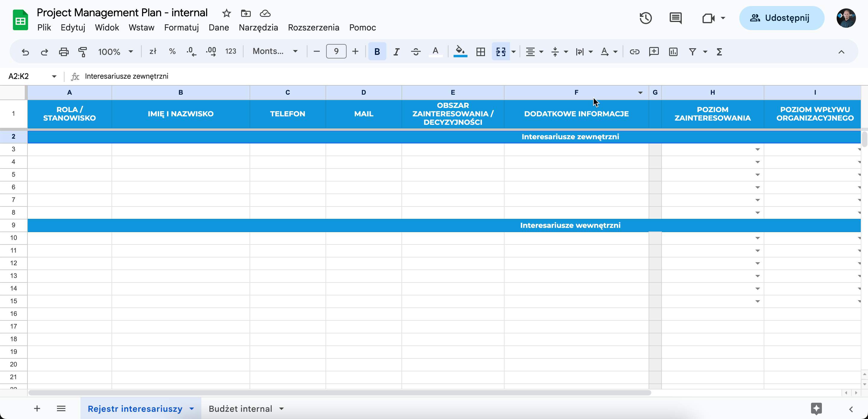This screenshot has width=868, height=419.
Task: Switch to Budżet internal sheet tab
Action: (240, 408)
